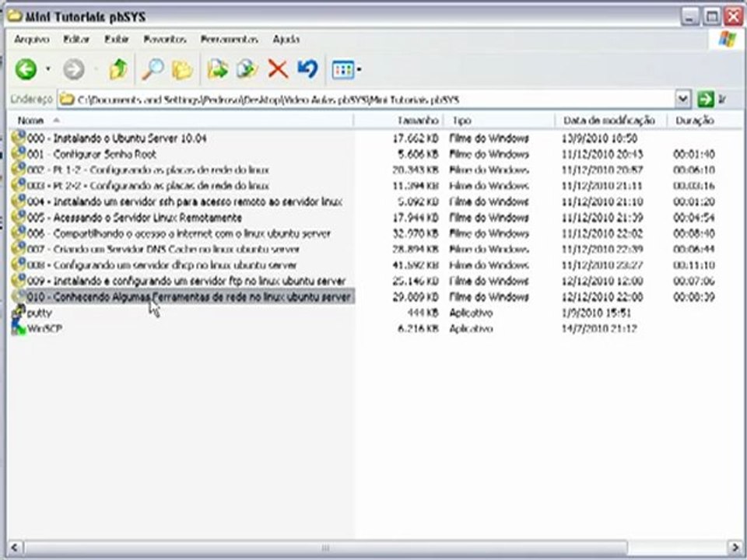Click the icon of 008 - Configurando um servidor dhcp

[x=18, y=264]
